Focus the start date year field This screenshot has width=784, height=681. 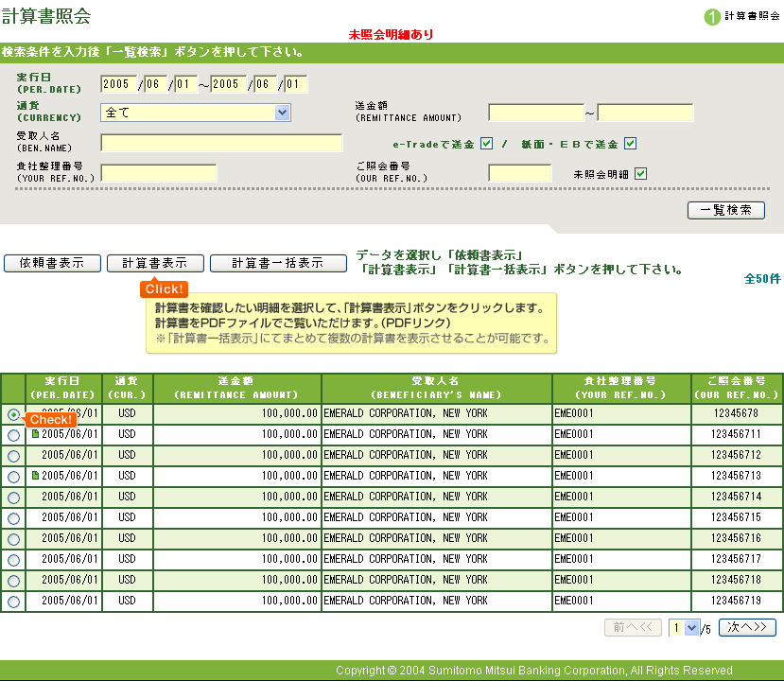pyautogui.click(x=118, y=84)
